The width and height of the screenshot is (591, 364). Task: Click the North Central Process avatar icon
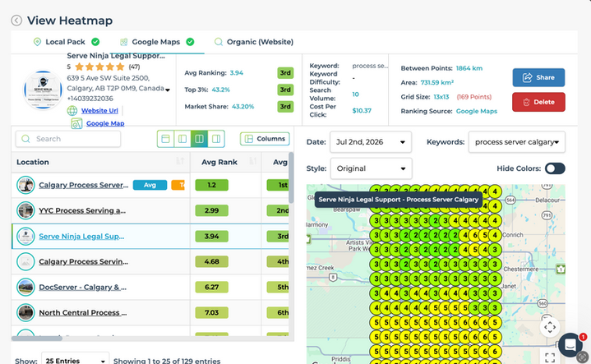(25, 313)
